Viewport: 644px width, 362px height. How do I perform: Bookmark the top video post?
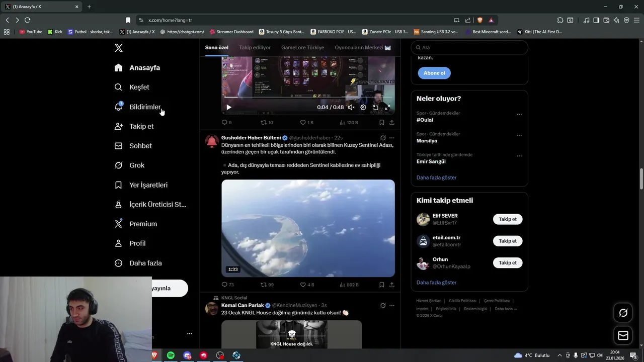point(382,122)
